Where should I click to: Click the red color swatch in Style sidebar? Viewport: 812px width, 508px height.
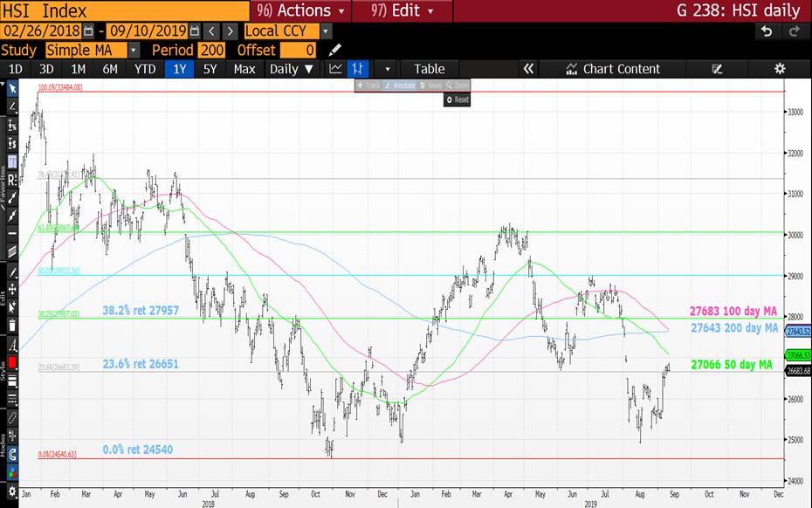coord(12,362)
